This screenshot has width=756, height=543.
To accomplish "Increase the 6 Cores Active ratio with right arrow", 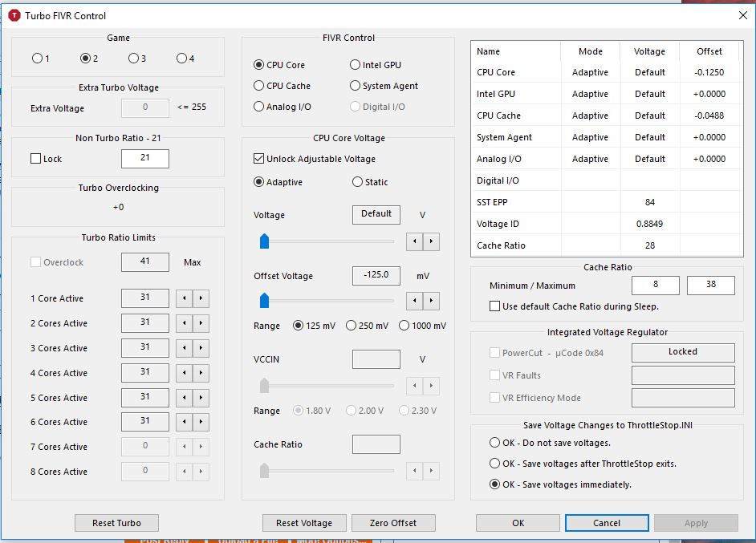I will pyautogui.click(x=201, y=422).
